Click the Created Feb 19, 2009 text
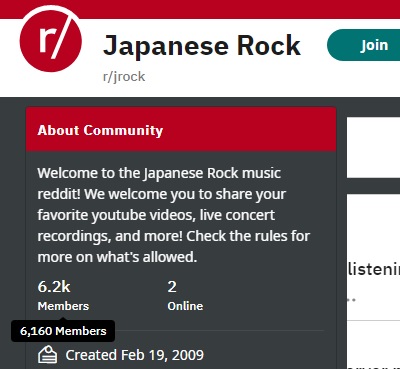 pos(135,355)
